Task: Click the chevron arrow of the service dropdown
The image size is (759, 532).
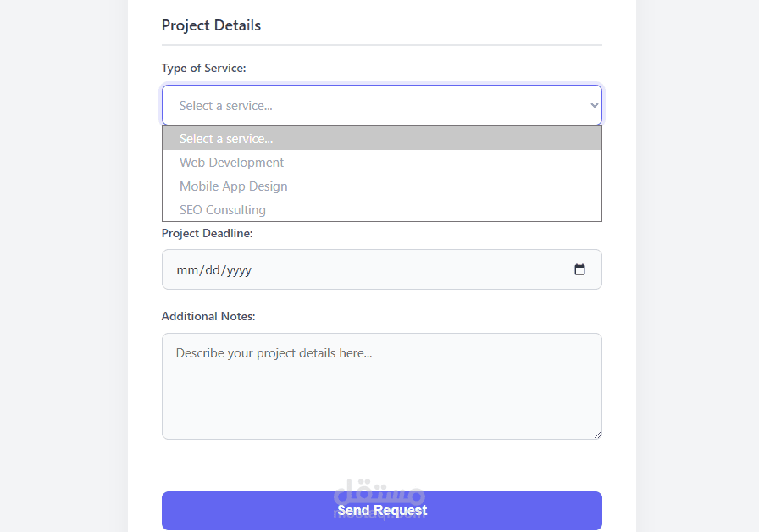Action: (x=594, y=106)
